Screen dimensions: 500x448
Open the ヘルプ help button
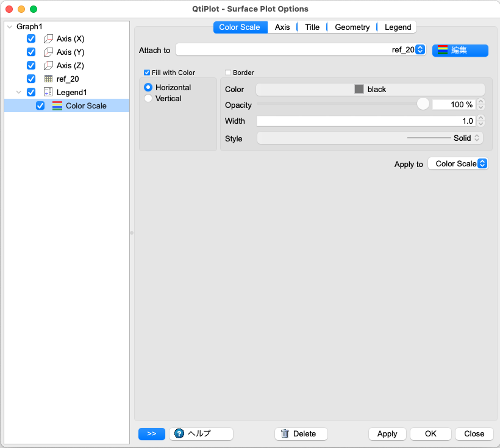pyautogui.click(x=201, y=433)
